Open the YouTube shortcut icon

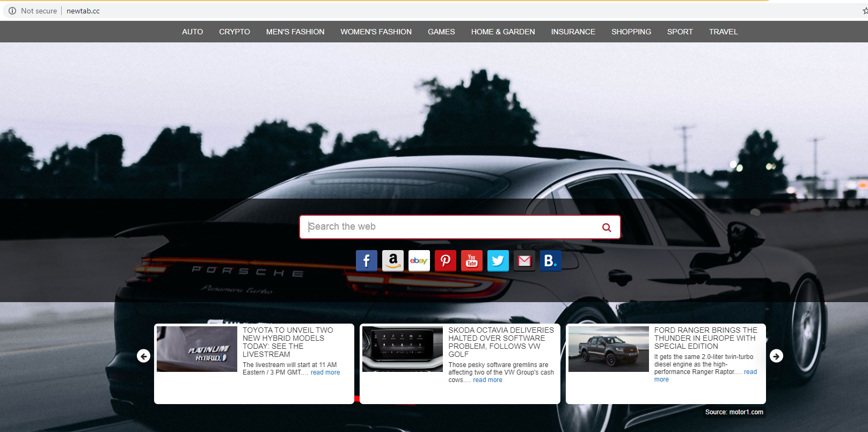[471, 261]
